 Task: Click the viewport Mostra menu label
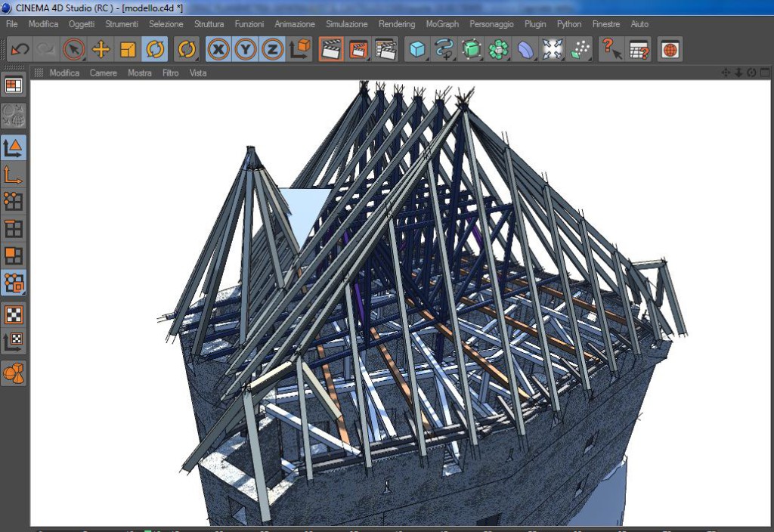tap(139, 73)
